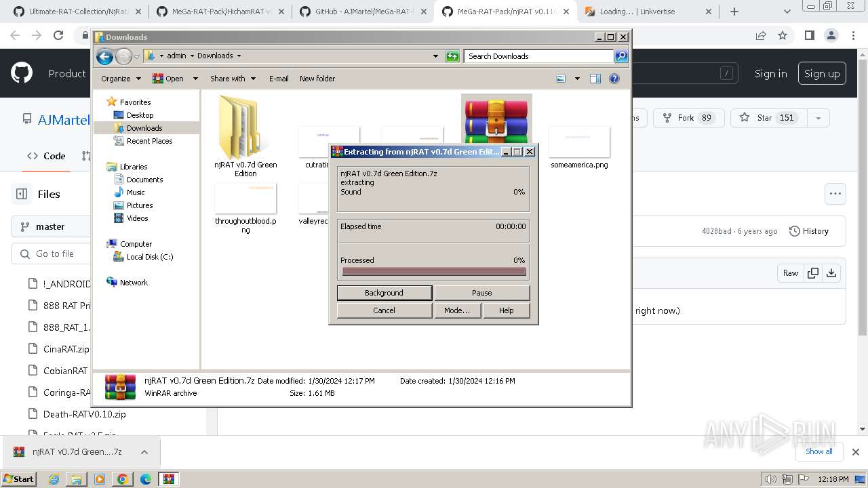Click the Search Downloads field
The image size is (868, 488).
pyautogui.click(x=539, y=56)
